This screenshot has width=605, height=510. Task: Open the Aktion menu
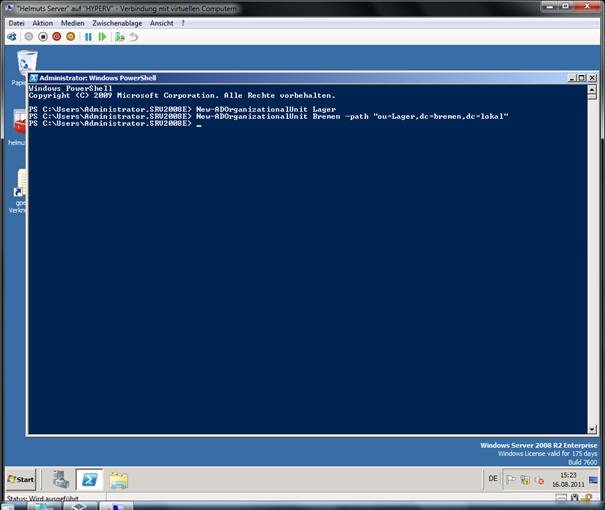click(42, 22)
